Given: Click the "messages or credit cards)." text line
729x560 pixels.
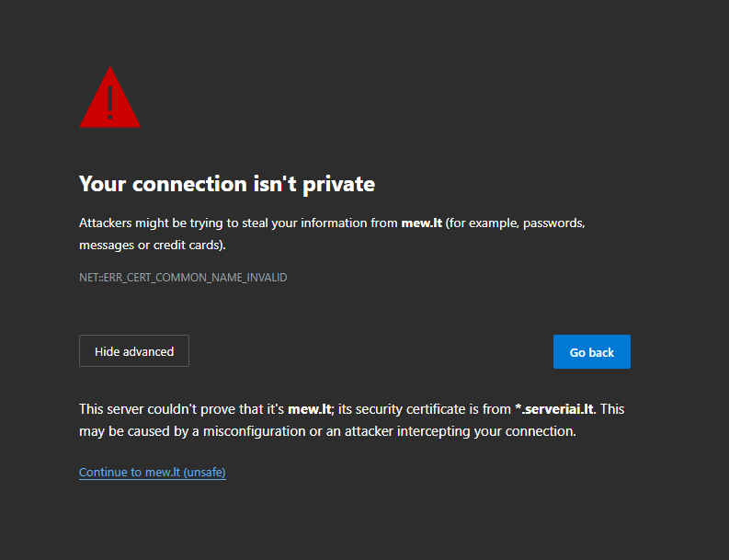Looking at the screenshot, I should point(153,246).
